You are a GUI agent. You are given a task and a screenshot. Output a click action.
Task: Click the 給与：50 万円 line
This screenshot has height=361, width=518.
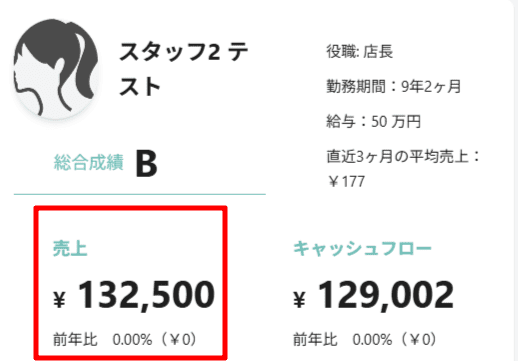tap(373, 121)
